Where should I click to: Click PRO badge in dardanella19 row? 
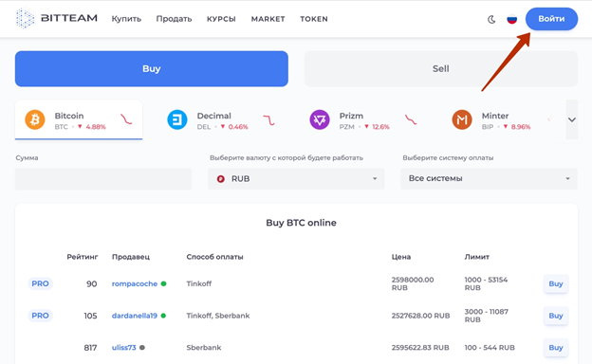coord(40,316)
